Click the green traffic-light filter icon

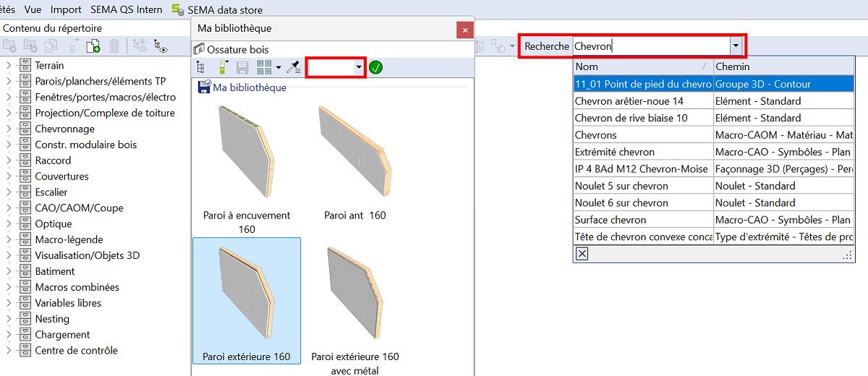[223, 67]
